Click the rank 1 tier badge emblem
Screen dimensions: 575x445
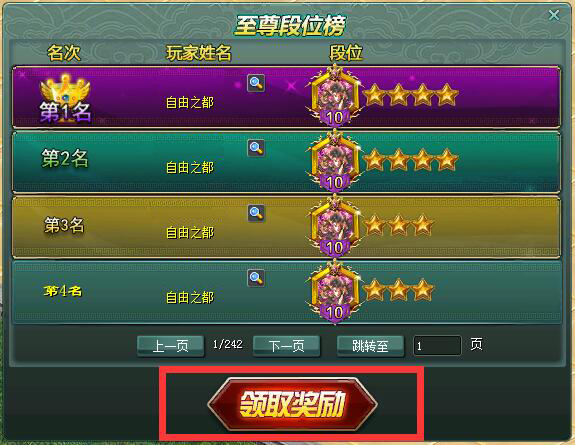[x=334, y=96]
